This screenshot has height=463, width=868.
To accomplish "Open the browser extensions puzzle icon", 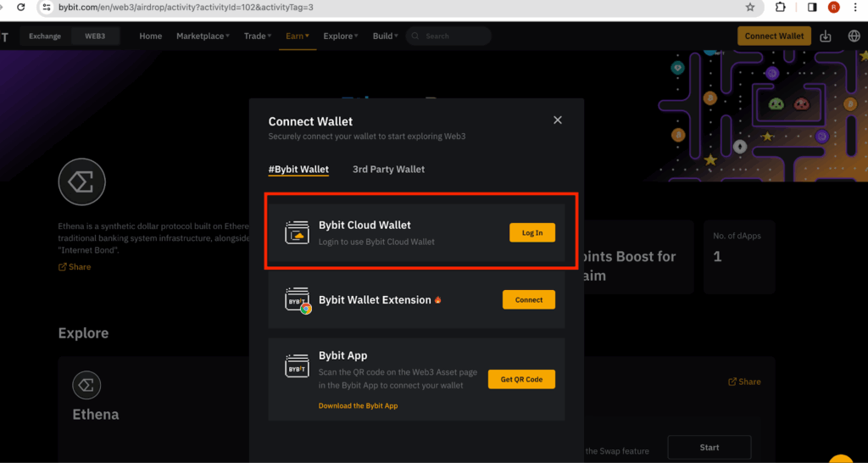I will [781, 7].
